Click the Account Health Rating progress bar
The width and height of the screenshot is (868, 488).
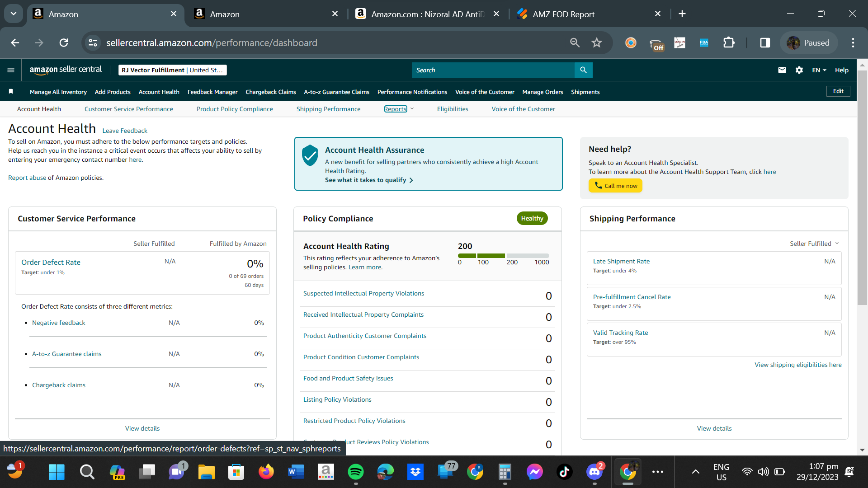(504, 256)
